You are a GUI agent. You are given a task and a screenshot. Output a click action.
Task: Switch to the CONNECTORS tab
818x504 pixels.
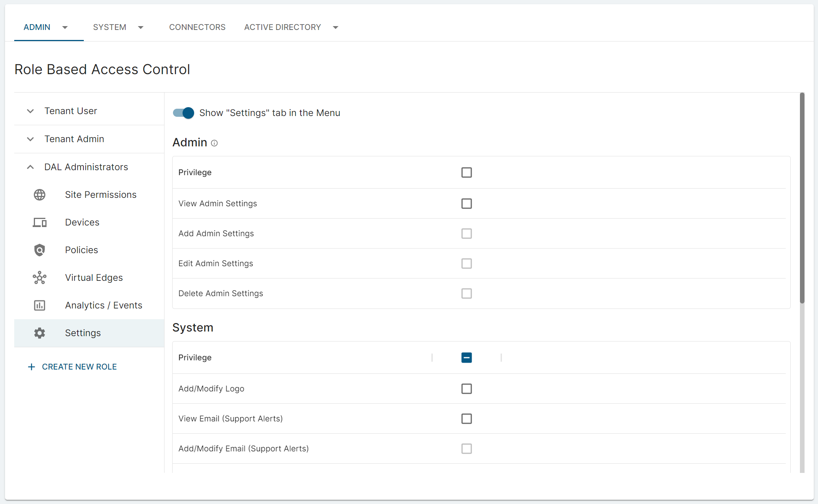coord(197,27)
